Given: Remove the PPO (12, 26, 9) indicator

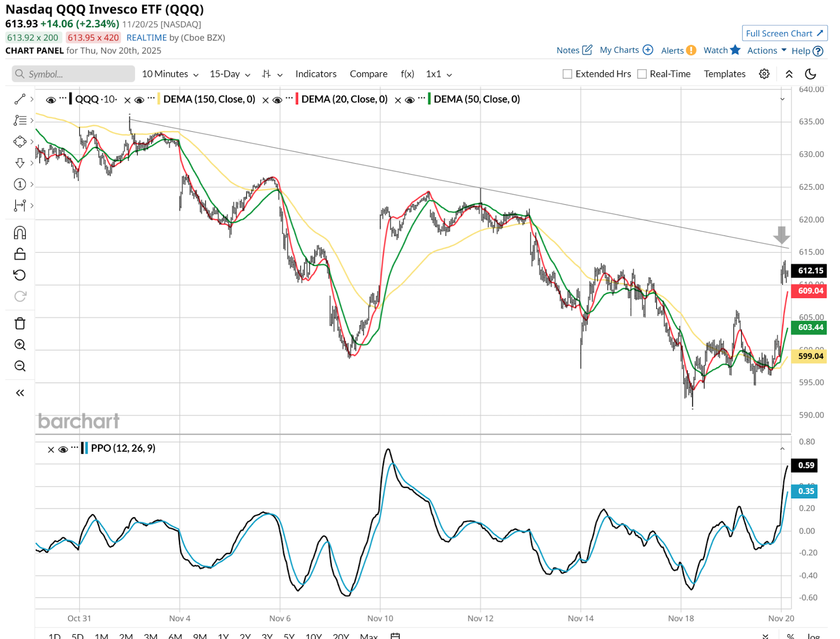Looking at the screenshot, I should 51,450.
